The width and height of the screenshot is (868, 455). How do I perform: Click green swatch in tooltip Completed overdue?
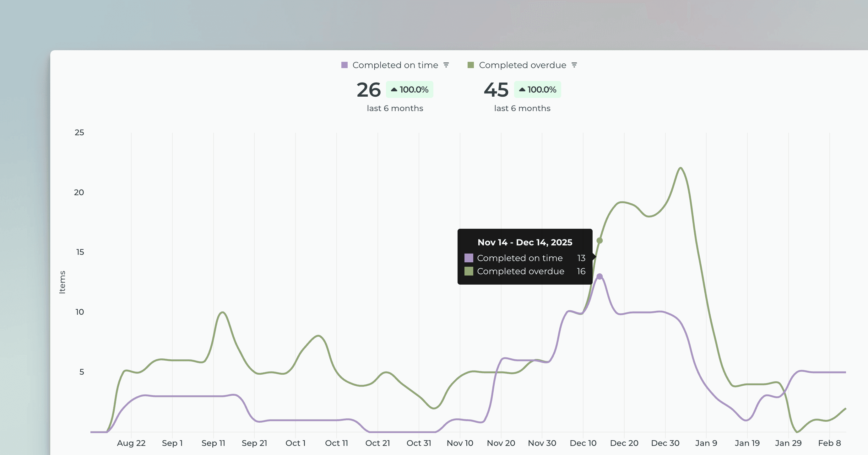coord(469,271)
